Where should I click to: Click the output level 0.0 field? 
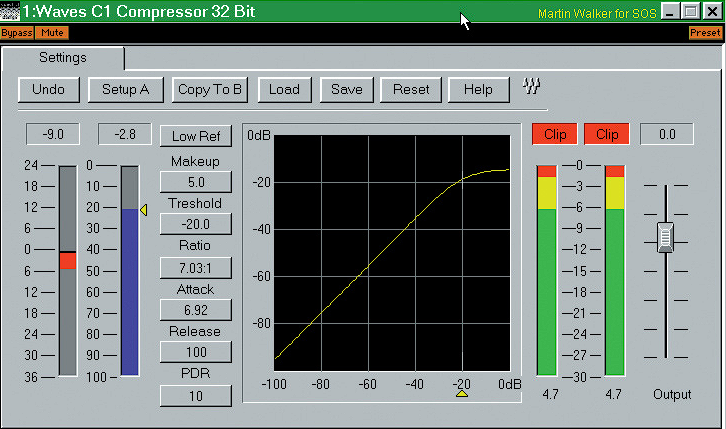tap(667, 134)
